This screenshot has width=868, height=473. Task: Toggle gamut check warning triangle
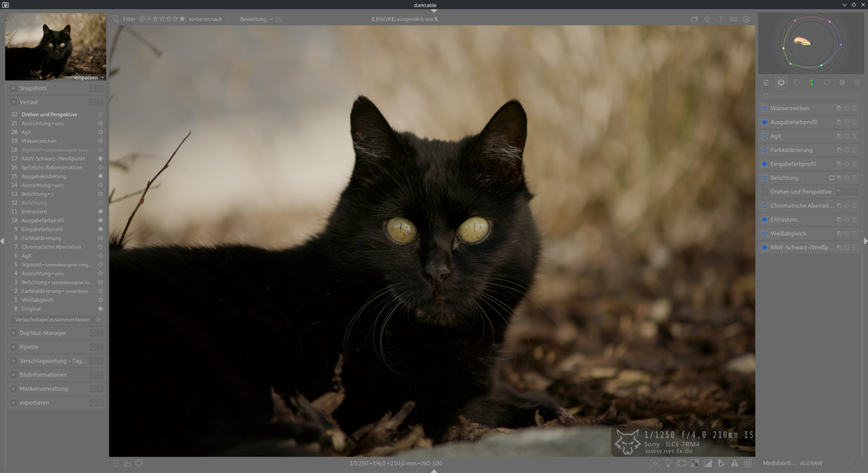[x=734, y=463]
